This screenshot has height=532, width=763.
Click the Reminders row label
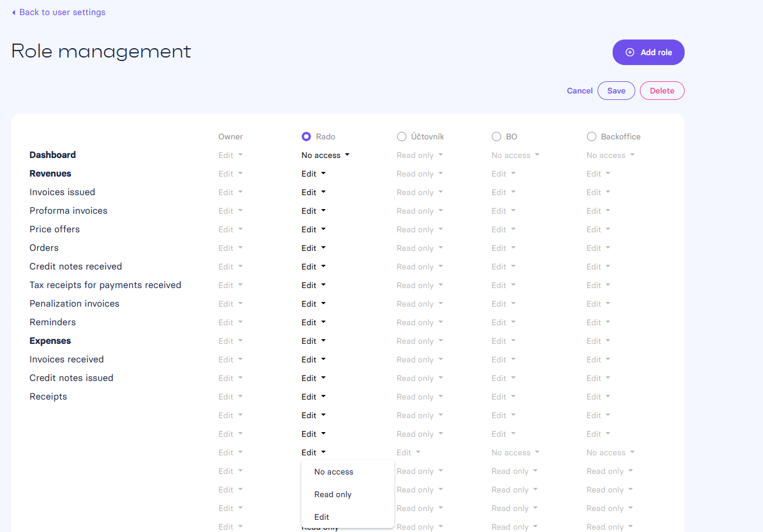point(53,322)
